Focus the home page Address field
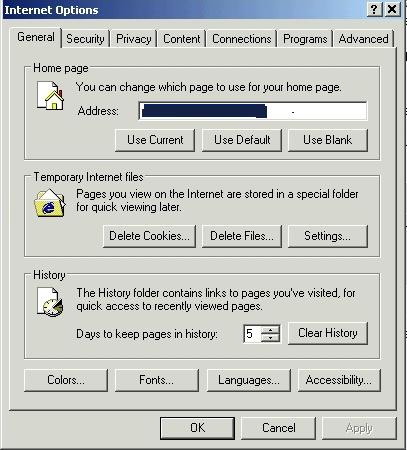This screenshot has width=407, height=450. (x=253, y=111)
